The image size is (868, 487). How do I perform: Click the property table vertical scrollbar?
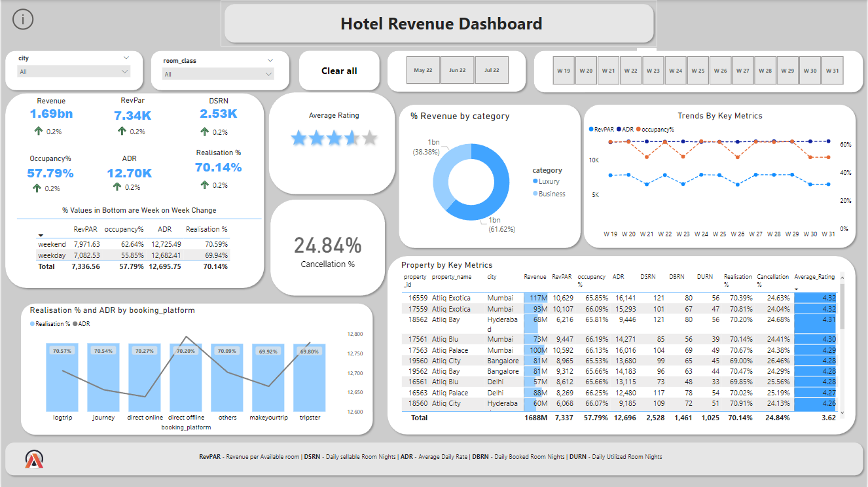coord(842,314)
